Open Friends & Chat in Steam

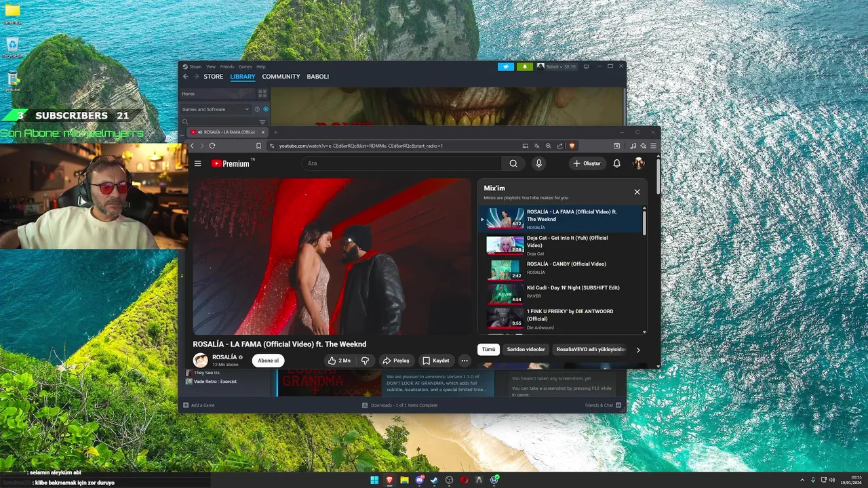click(x=603, y=405)
